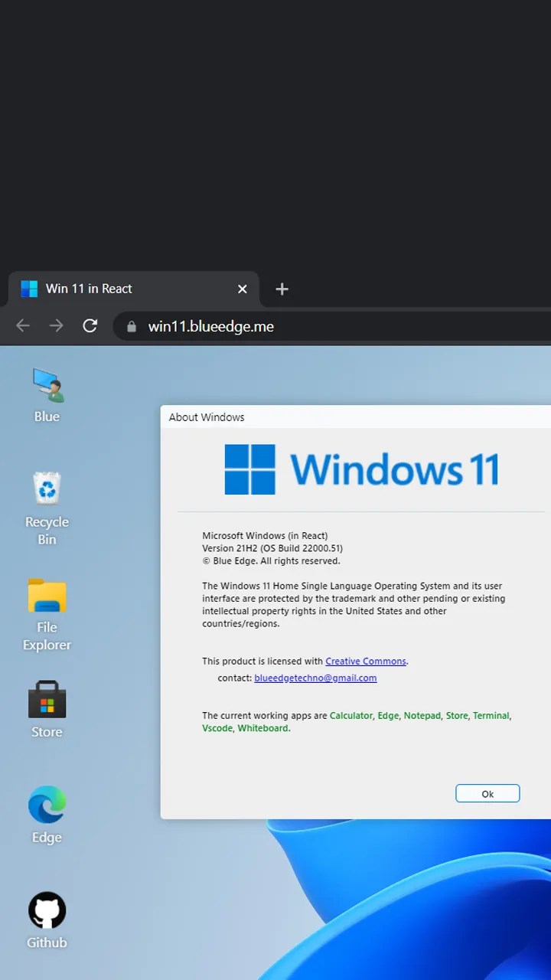This screenshot has width=551, height=980.
Task: Click the Windows favicon in the tab
Action: tap(29, 289)
